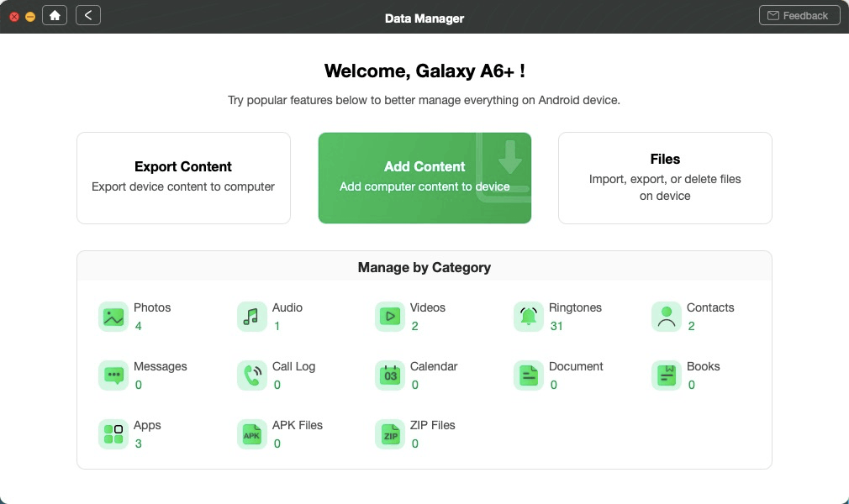The image size is (849, 504).
Task: Open the Books category icon
Action: (x=667, y=375)
